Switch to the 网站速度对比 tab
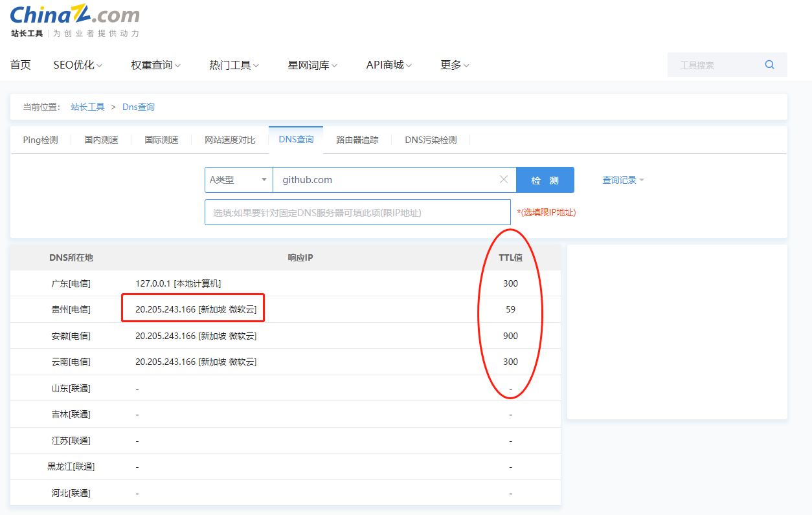 point(230,140)
